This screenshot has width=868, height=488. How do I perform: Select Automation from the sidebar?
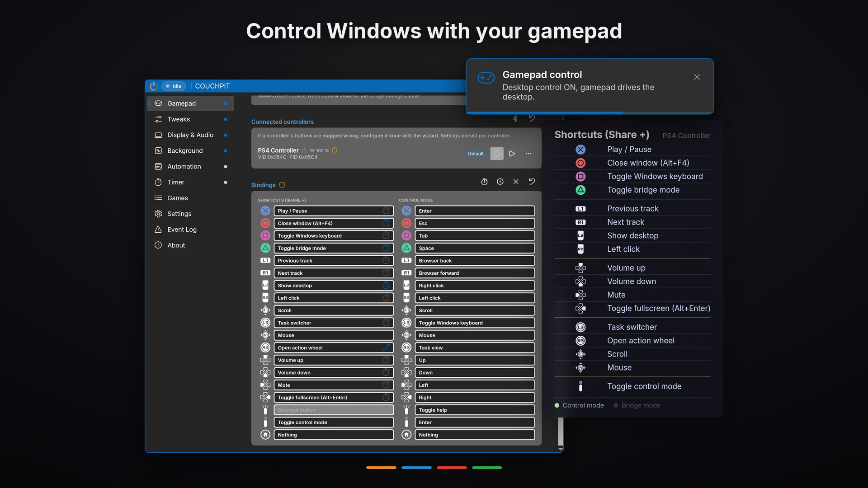tap(190, 167)
